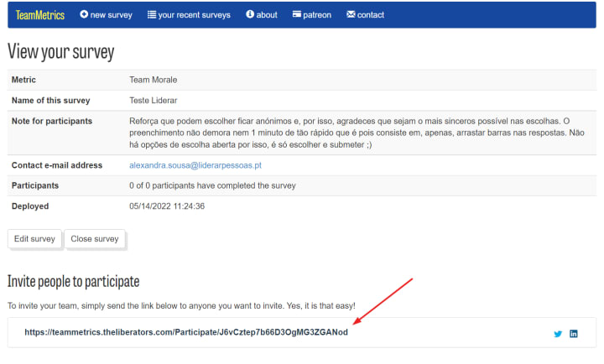Click the card icon beside patreon
Screen dimensions: 604x364
(297, 14)
